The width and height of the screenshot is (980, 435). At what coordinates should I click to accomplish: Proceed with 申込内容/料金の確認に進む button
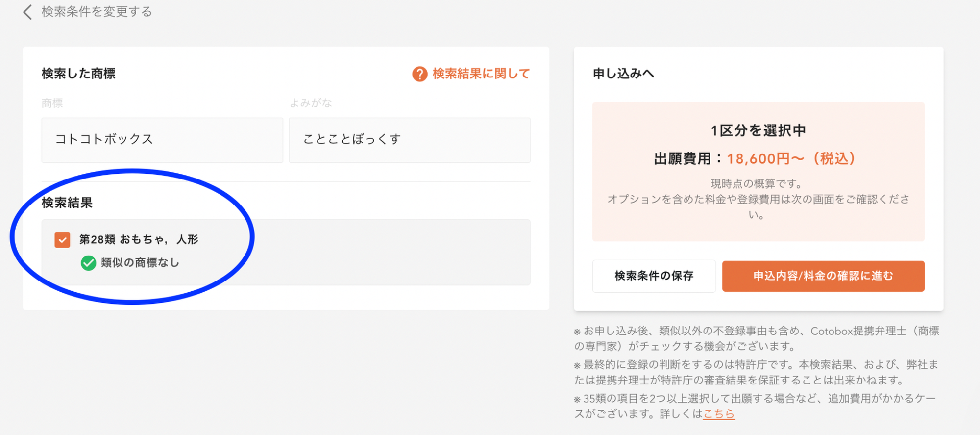(x=823, y=276)
